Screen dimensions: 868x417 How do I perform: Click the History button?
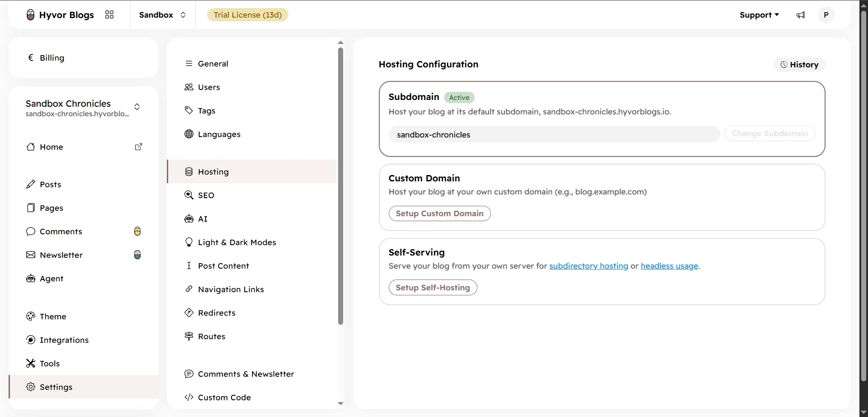tap(799, 65)
